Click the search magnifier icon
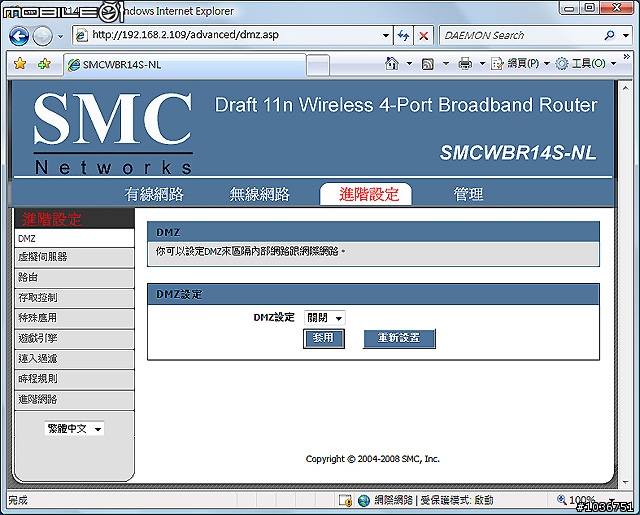 point(609,36)
